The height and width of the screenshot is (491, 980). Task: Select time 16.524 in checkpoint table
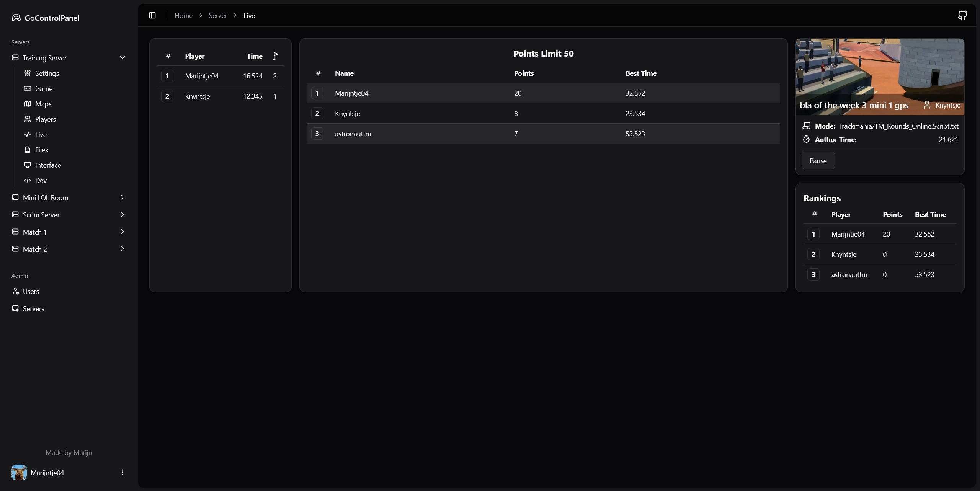253,76
